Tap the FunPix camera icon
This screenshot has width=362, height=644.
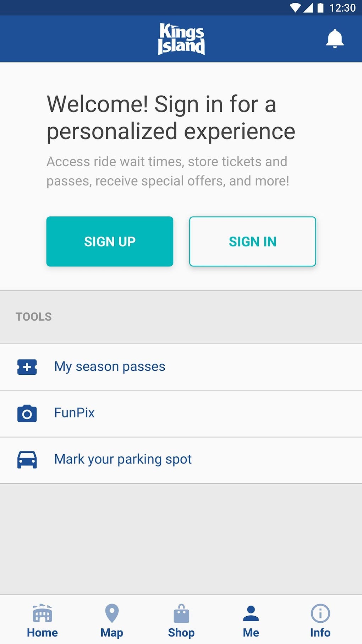(x=27, y=413)
